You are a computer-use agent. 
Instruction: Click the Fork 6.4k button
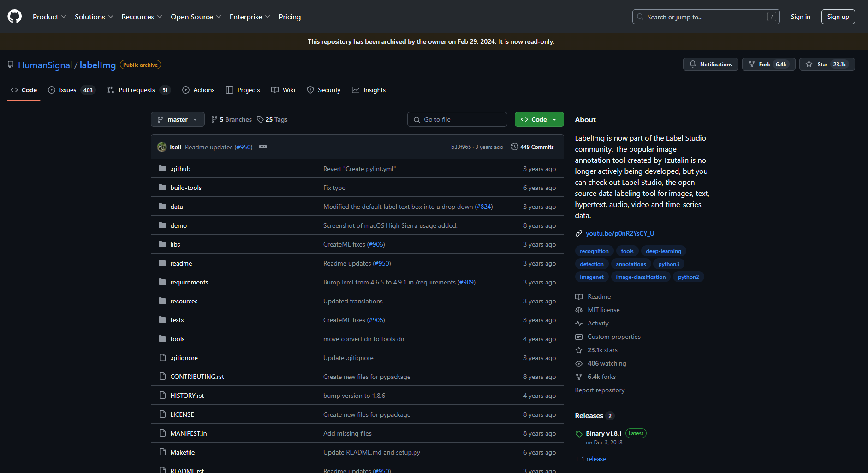pos(768,64)
